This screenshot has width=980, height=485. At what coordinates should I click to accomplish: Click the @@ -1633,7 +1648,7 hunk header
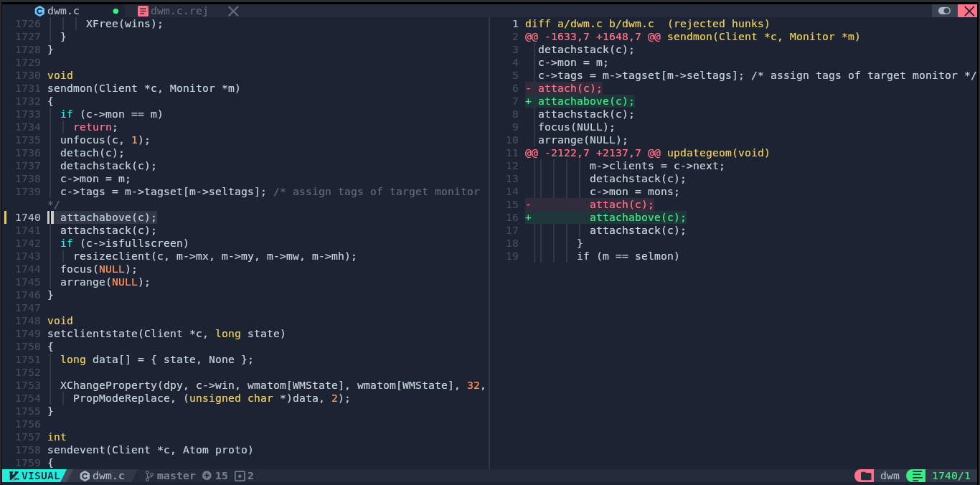(692, 37)
